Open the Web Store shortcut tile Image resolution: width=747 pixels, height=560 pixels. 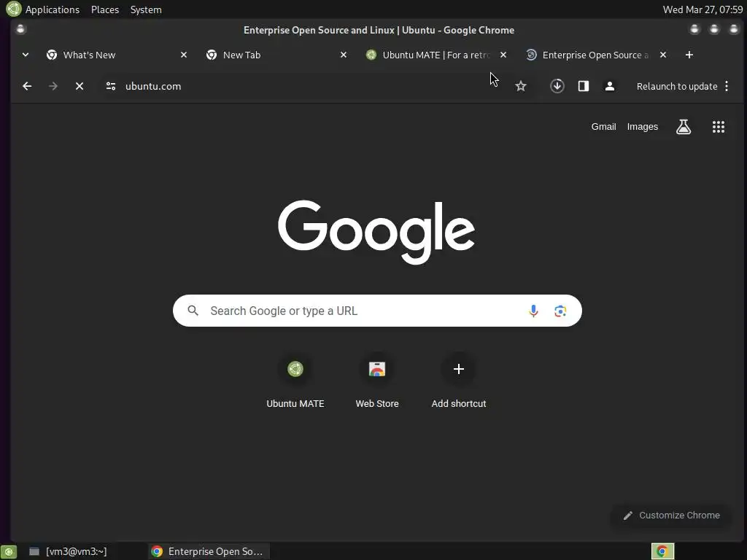[x=377, y=380]
